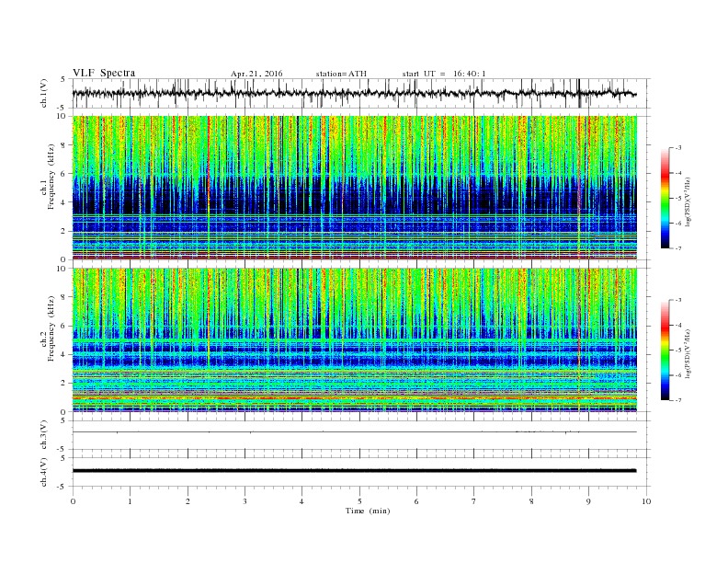Viewport: 728px width, 563px height.
Task: Click the ch.1 spectrogram color scale bar
Action: 665,198
